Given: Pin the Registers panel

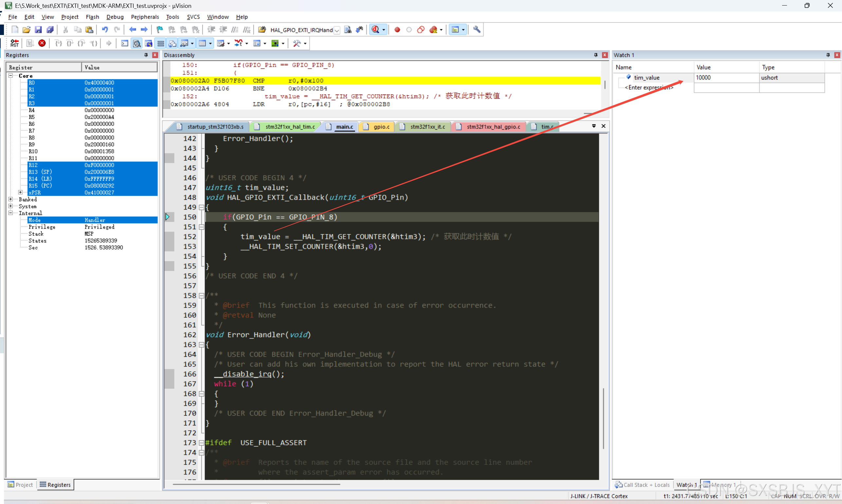Looking at the screenshot, I should pyautogui.click(x=146, y=55).
